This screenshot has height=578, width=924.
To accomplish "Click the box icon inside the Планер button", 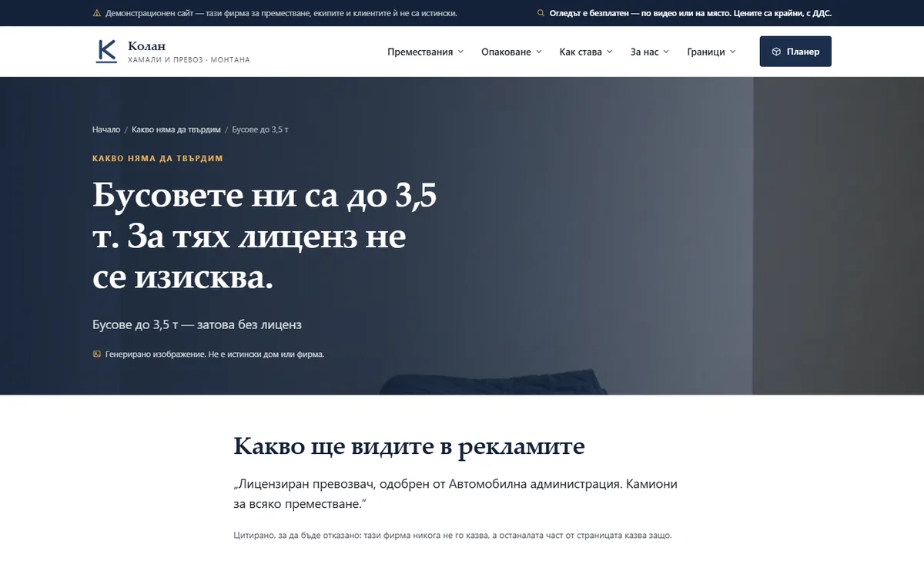I will click(776, 52).
